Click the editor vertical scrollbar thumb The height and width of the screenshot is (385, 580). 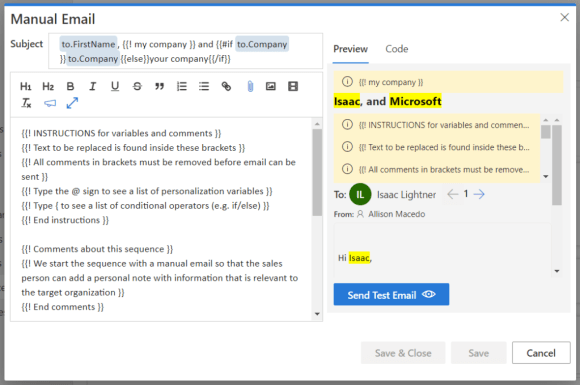[317, 172]
